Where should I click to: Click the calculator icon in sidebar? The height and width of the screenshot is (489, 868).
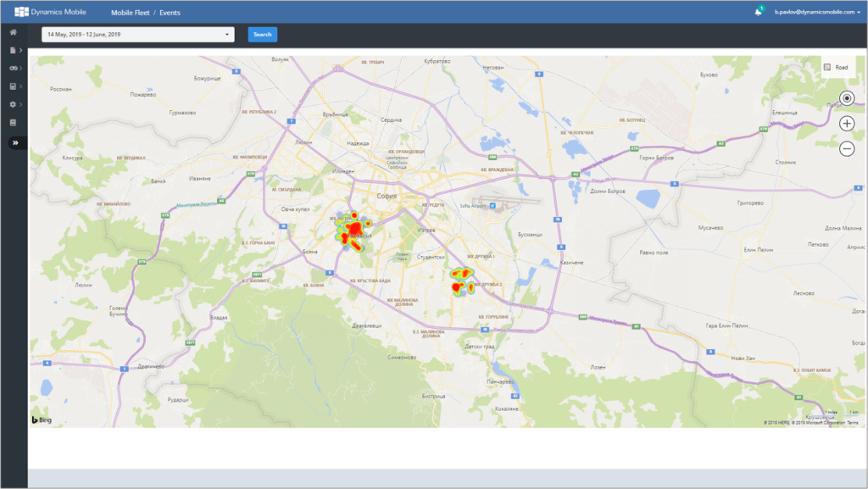[13, 86]
